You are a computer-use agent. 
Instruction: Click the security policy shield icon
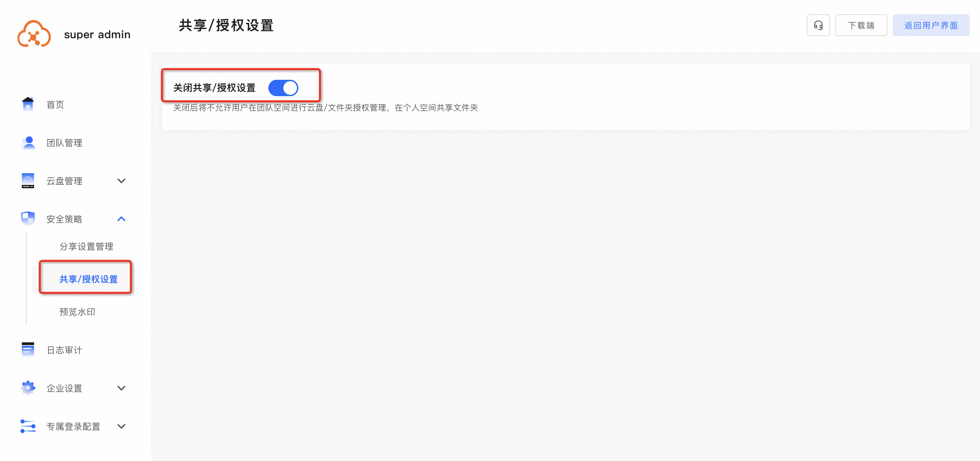click(x=28, y=219)
